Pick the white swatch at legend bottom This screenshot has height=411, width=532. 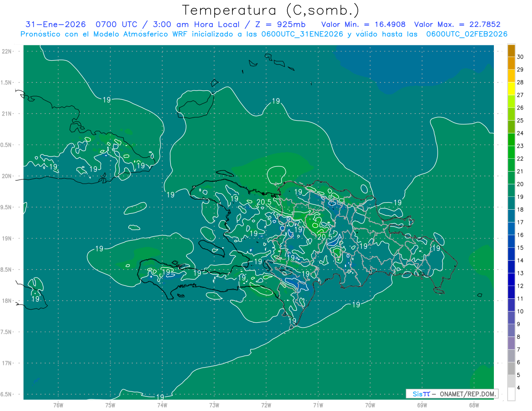tap(511, 394)
